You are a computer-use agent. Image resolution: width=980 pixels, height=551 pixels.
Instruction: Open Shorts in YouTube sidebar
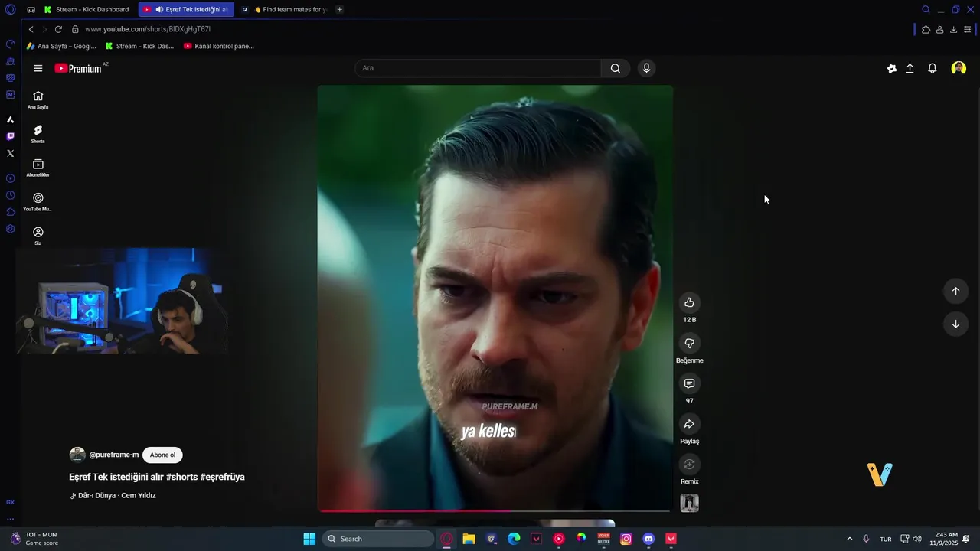coord(38,134)
